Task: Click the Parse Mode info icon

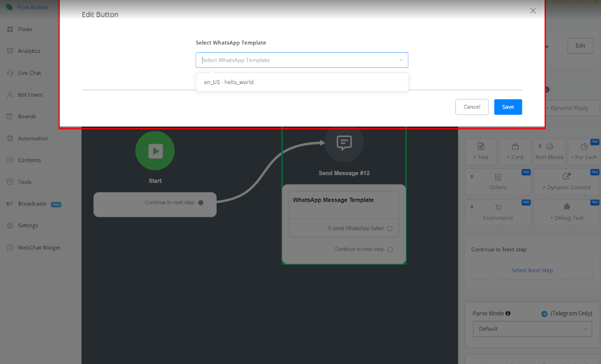Action: tap(508, 313)
